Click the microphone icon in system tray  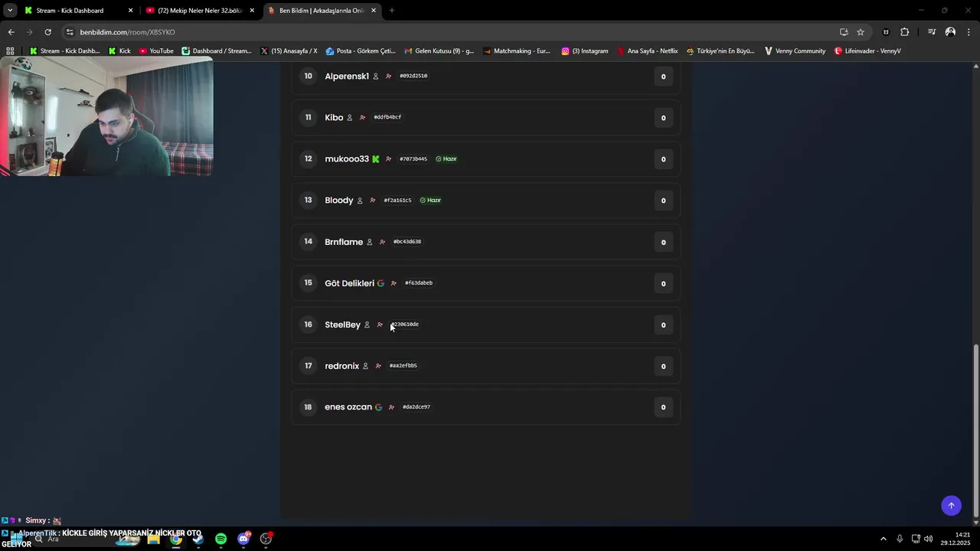[x=900, y=539]
